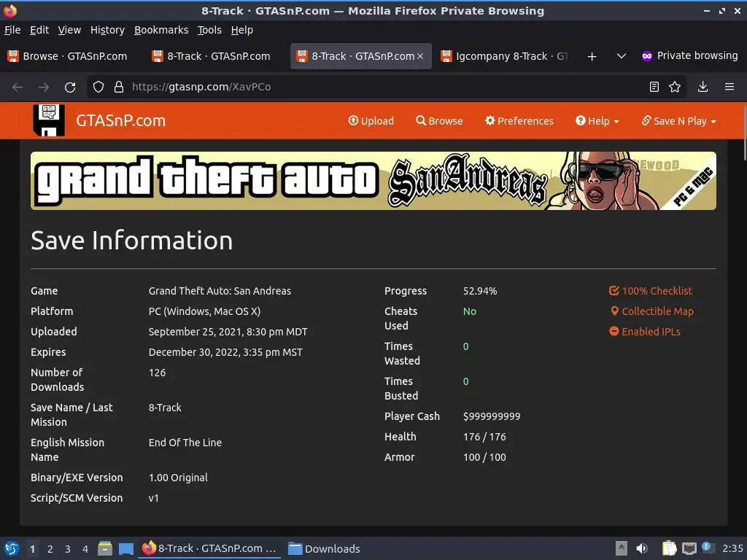This screenshot has height=560, width=747.
Task: Click the Grand Theft Auto San Andreas banner
Action: (x=373, y=181)
